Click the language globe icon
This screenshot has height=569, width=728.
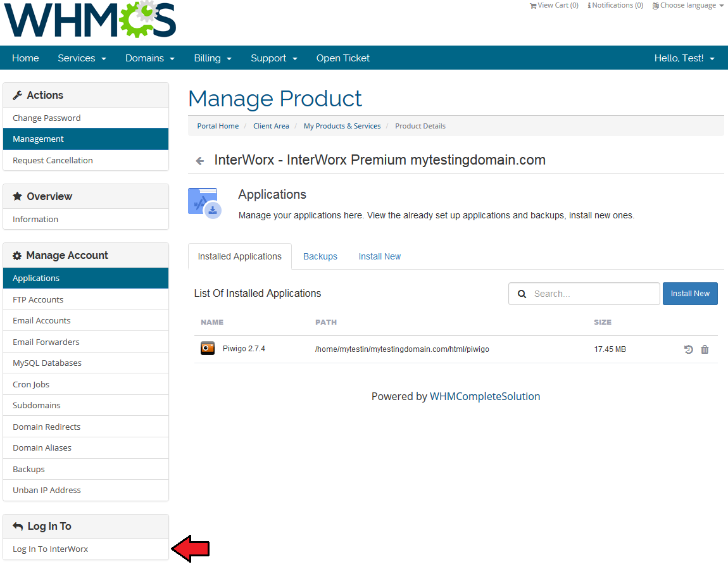(x=656, y=6)
